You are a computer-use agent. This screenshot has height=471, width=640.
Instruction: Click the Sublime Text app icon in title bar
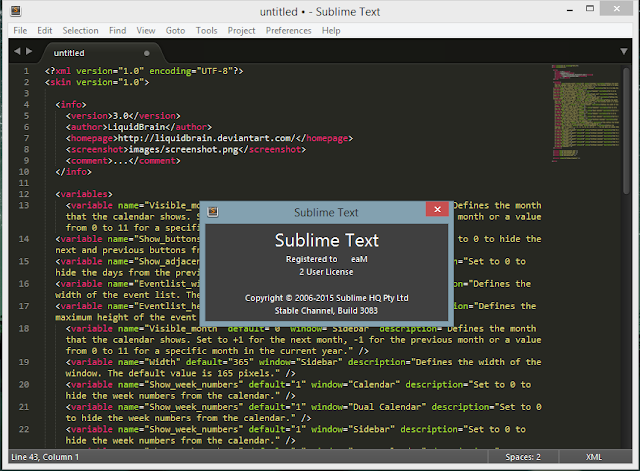coord(16,11)
